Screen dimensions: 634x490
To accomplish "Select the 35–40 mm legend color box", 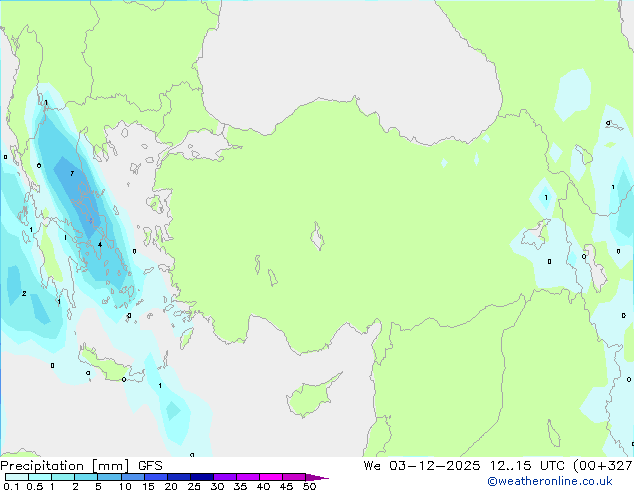I will (248, 477).
